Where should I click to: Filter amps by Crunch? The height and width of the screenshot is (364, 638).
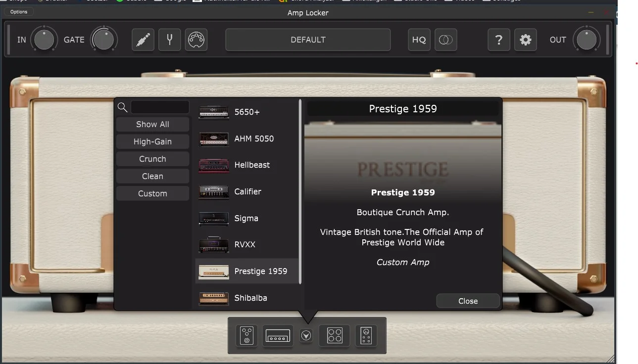(x=152, y=159)
